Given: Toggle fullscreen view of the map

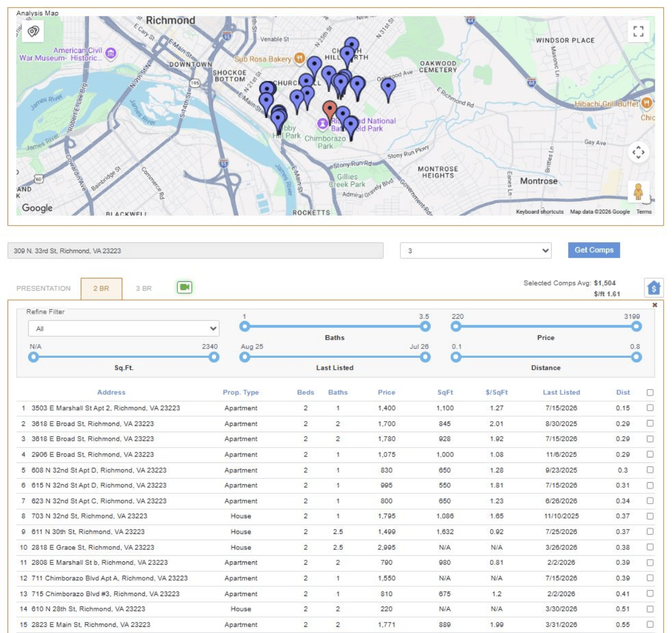Looking at the screenshot, I should click(x=638, y=31).
